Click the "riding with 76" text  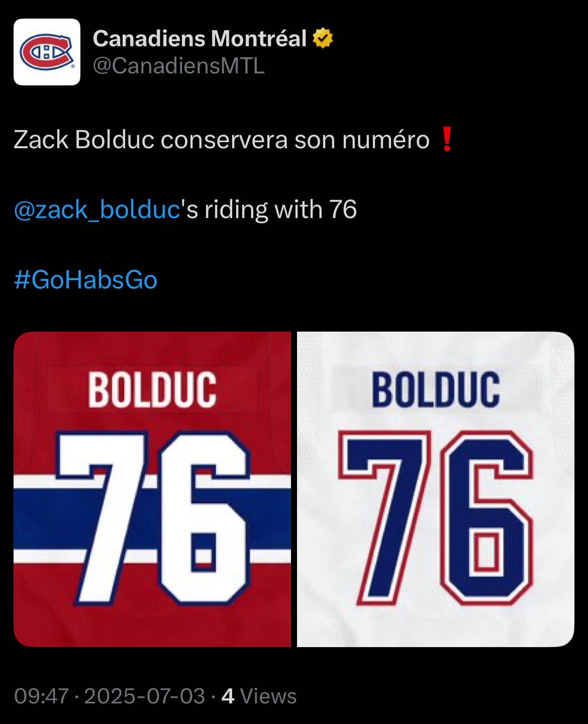(280, 210)
